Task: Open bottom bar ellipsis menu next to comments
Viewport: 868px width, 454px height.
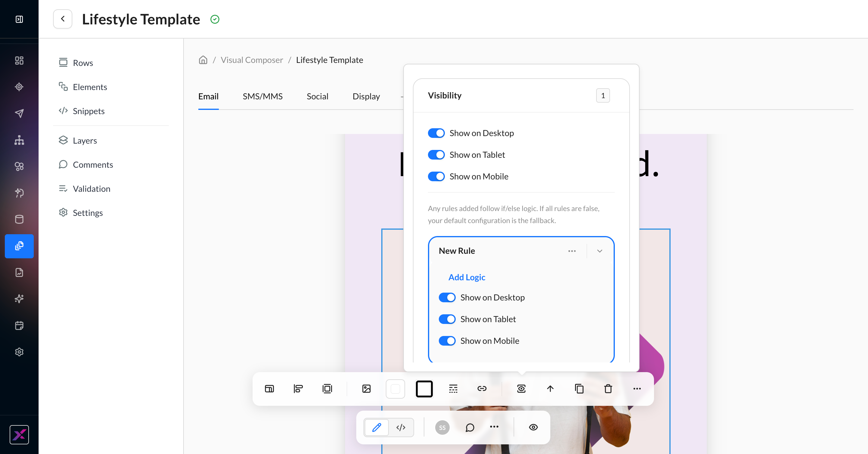Action: tap(494, 427)
